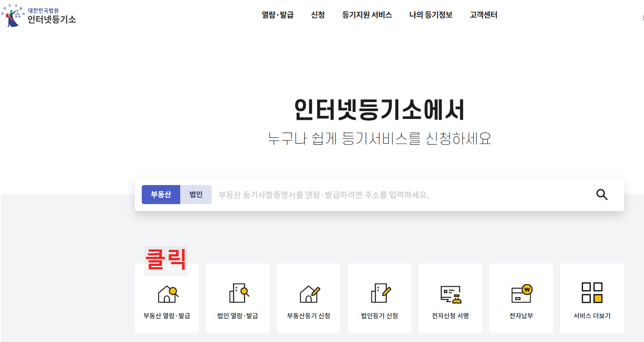
Task: Select the 전자납부 payment card icon
Action: point(521,293)
